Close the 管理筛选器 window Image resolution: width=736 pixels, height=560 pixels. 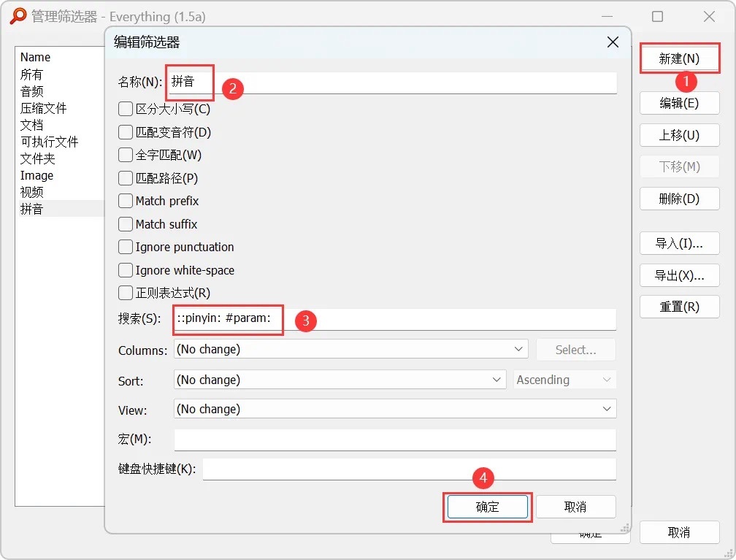[x=709, y=17]
